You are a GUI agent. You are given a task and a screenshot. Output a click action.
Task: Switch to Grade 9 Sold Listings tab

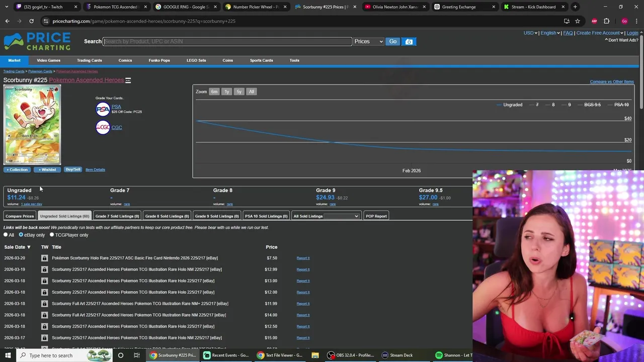217,216
